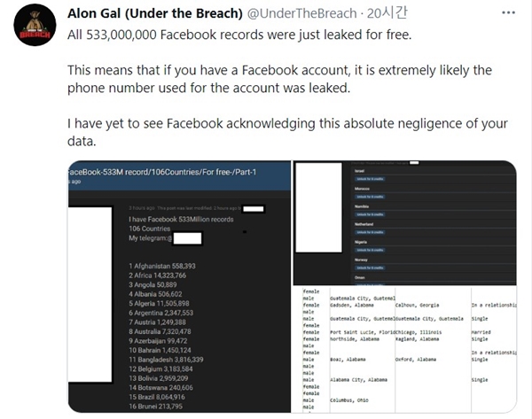The height and width of the screenshot is (419, 532).
Task: Click the unlock button under Nigeria
Action: point(370,250)
